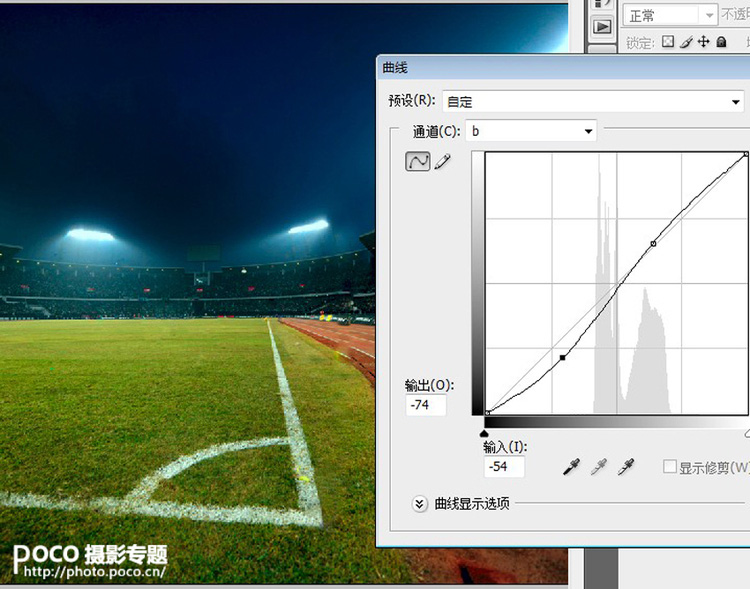Open the 正常 blend mode dropdown
Screen dimensions: 750x589
point(670,16)
